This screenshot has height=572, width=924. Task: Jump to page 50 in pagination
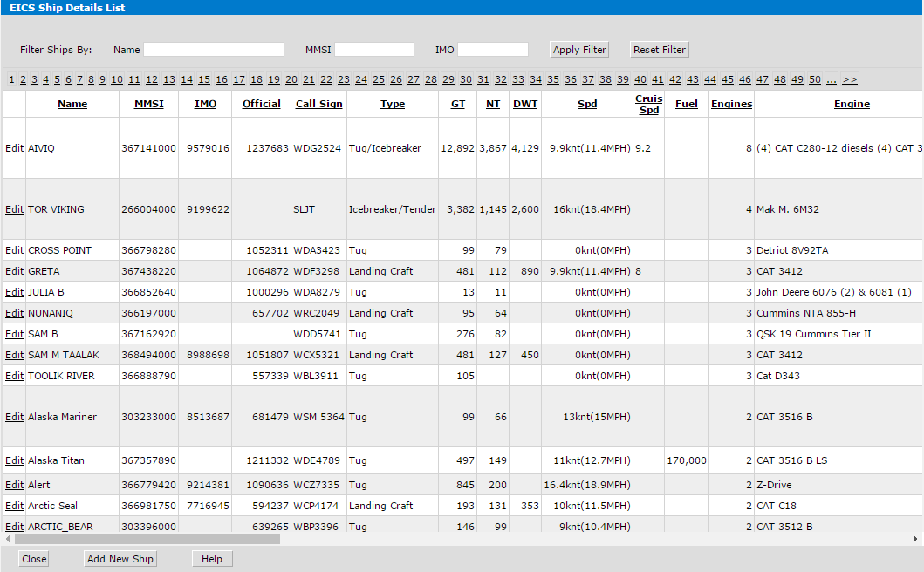tap(814, 79)
